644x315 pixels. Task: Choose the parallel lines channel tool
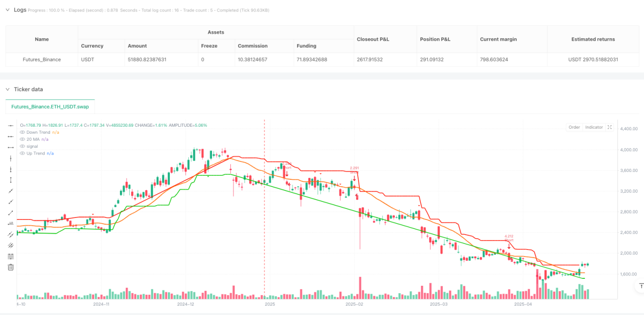tap(11, 235)
